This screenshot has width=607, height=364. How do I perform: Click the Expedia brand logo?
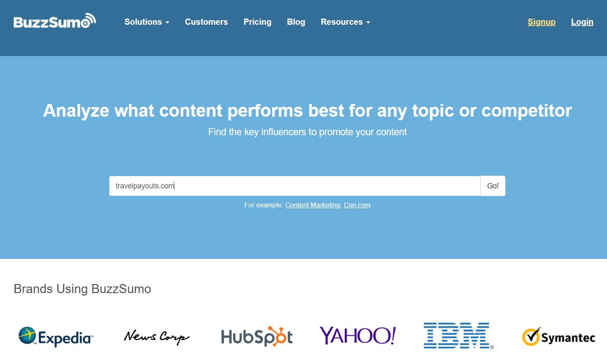(56, 337)
